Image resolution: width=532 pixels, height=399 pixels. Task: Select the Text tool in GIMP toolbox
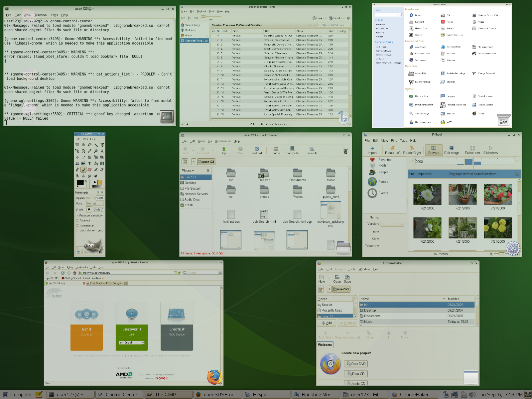89,163
